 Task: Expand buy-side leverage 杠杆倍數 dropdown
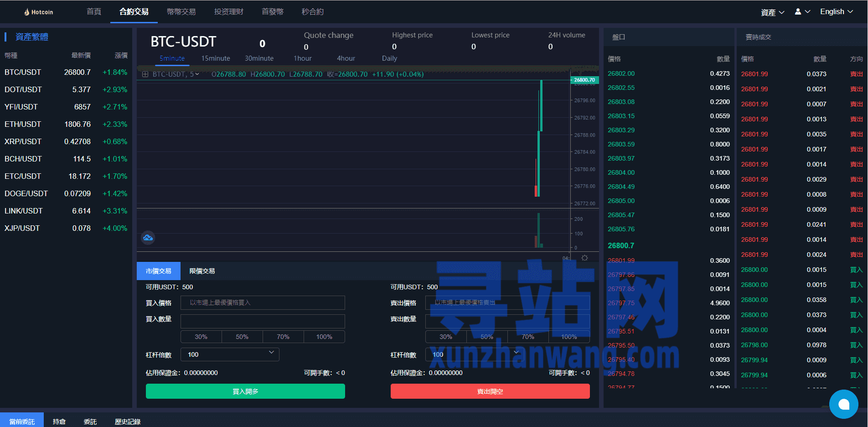(230, 354)
